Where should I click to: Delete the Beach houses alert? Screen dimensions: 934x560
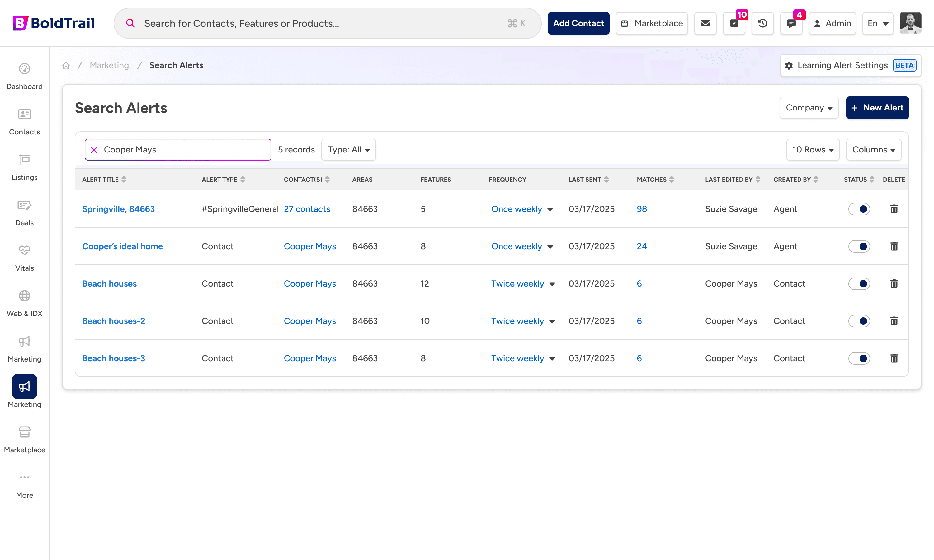(894, 284)
